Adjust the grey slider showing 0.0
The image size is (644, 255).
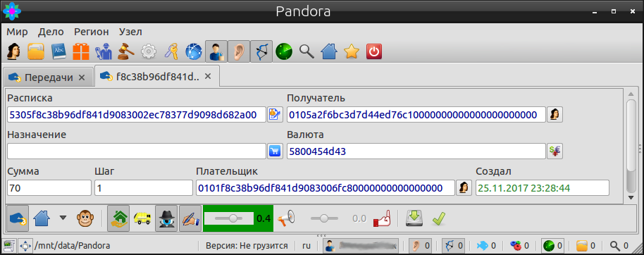tap(324, 218)
